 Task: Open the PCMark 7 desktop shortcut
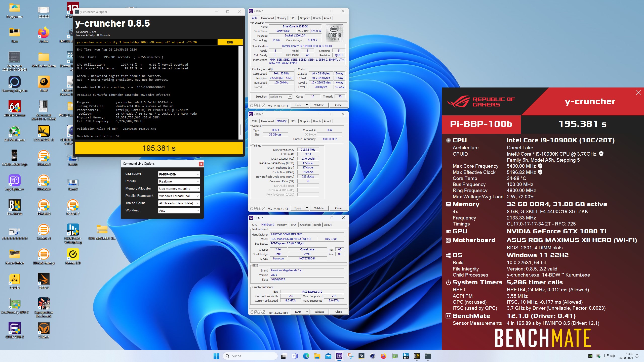73,207
